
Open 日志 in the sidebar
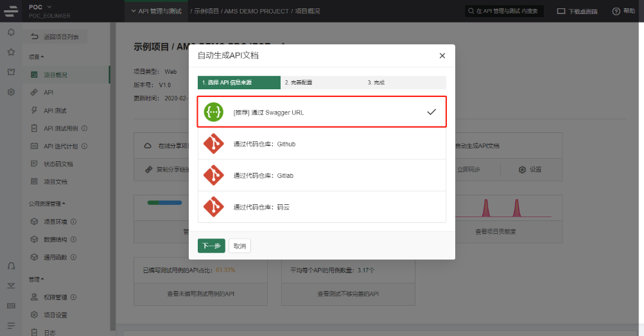[66, 332]
